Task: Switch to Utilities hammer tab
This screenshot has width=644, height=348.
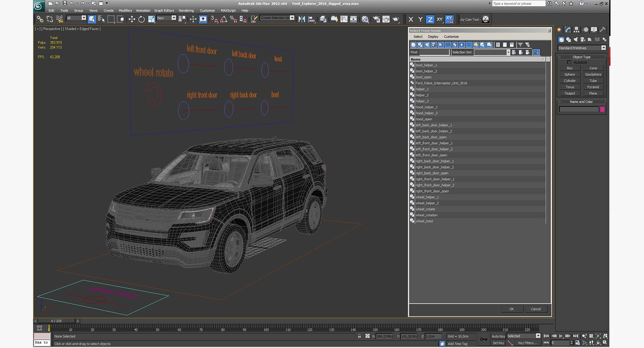Action: tap(603, 30)
